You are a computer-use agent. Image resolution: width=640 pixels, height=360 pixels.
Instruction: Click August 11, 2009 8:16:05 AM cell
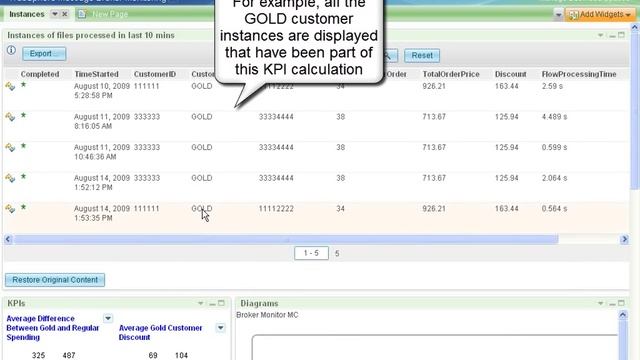(102, 122)
